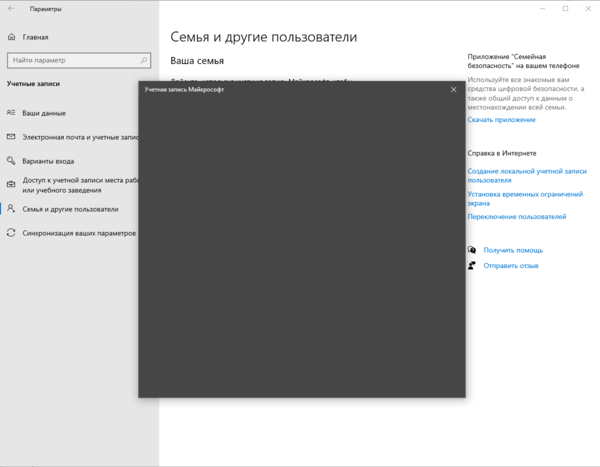Viewport: 600px width, 467px height.
Task: Maximize the Параметры window
Action: [x=564, y=9]
